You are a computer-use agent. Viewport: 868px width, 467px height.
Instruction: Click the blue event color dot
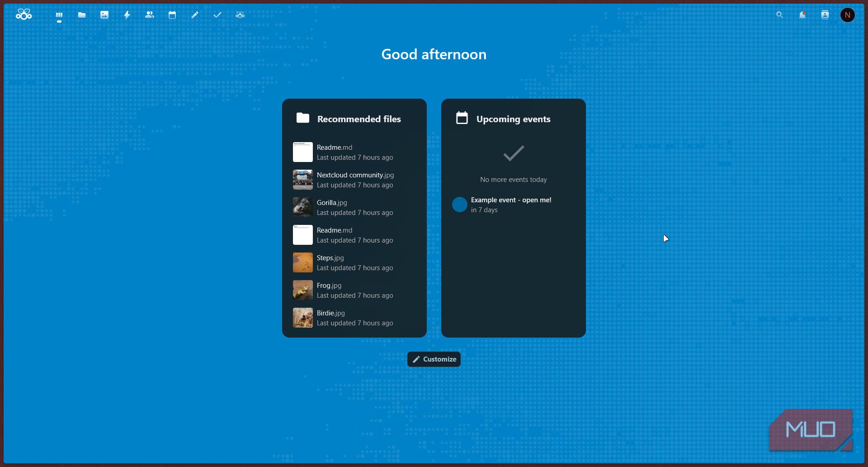coord(460,205)
